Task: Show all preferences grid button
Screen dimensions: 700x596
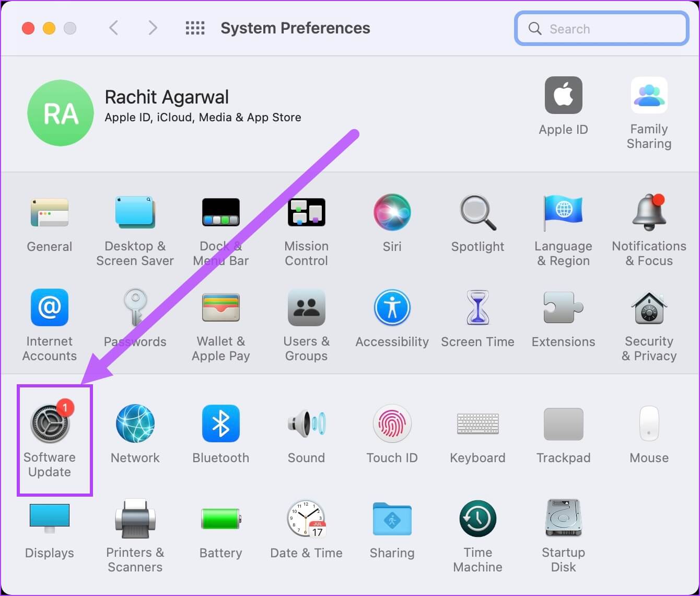Action: pyautogui.click(x=195, y=28)
